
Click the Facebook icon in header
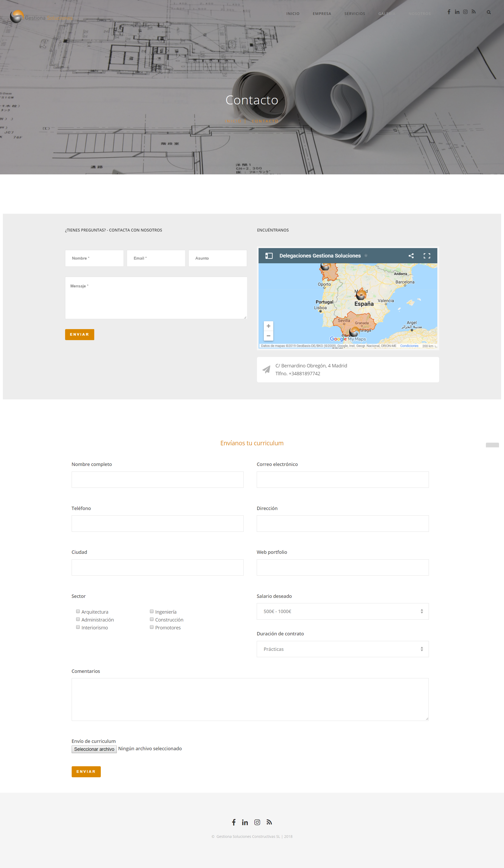pos(449,12)
